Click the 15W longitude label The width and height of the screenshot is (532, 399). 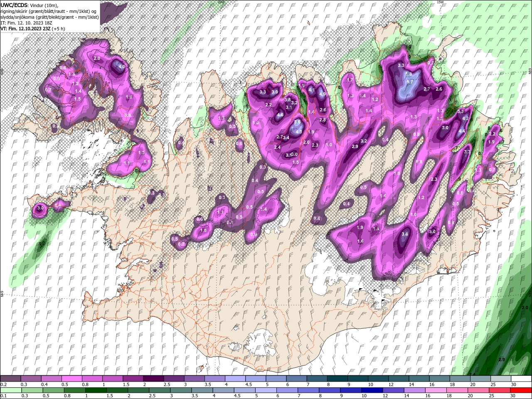[441, 2]
